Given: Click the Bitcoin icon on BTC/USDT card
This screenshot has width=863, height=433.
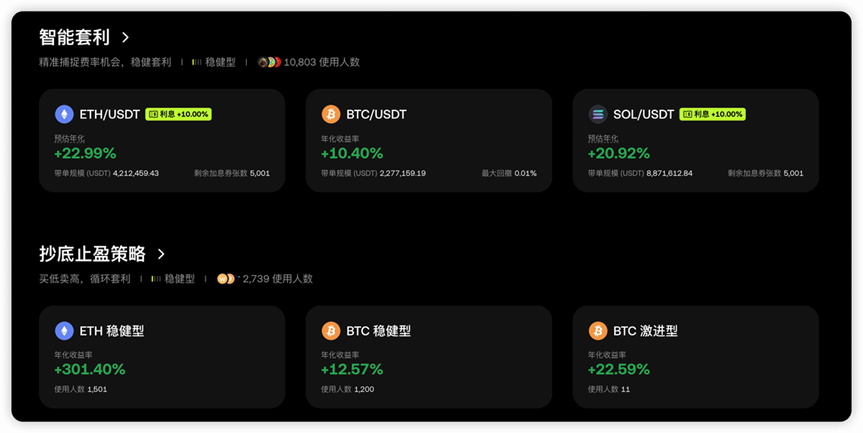Looking at the screenshot, I should click(331, 114).
